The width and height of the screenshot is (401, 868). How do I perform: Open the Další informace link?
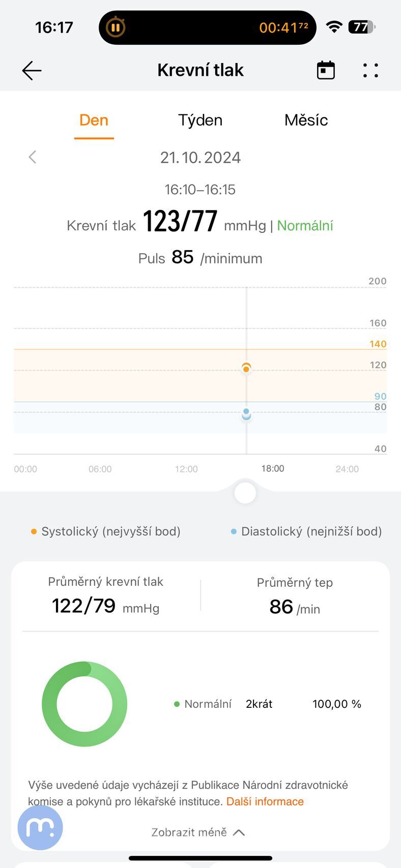pos(265,802)
